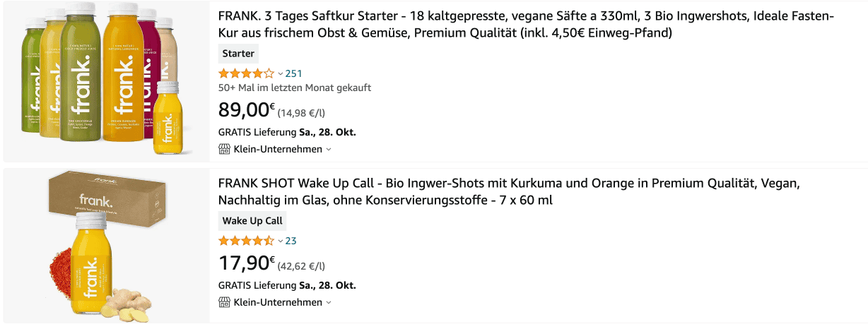Viewport: 868px width, 324px height.
Task: Click the star rating of the Wake Up Call
Action: [x=246, y=241]
